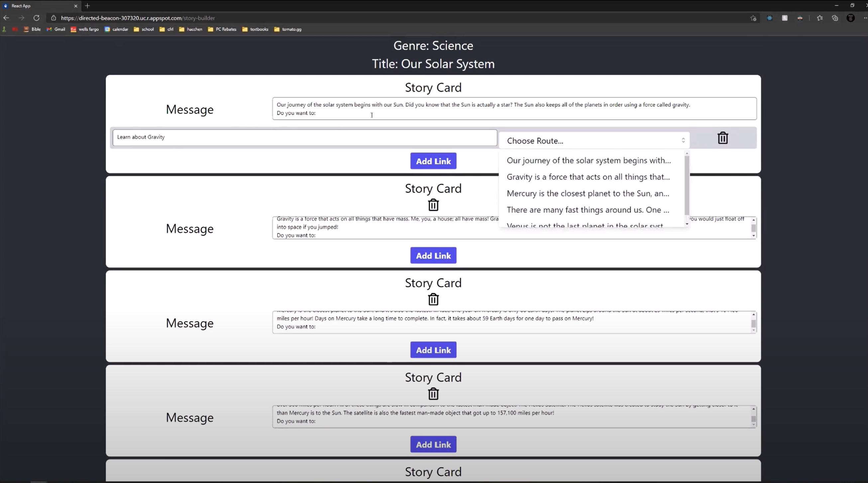Click the first story card message textarea

tap(514, 108)
